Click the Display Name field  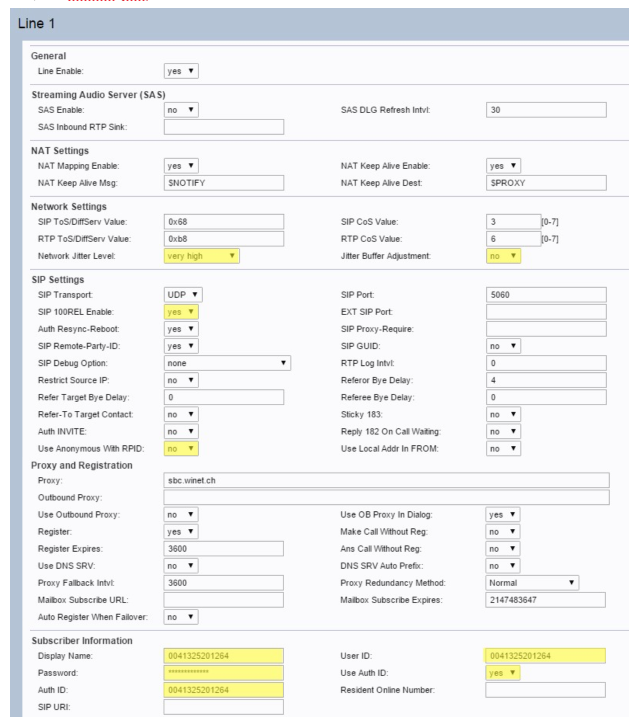[224, 656]
